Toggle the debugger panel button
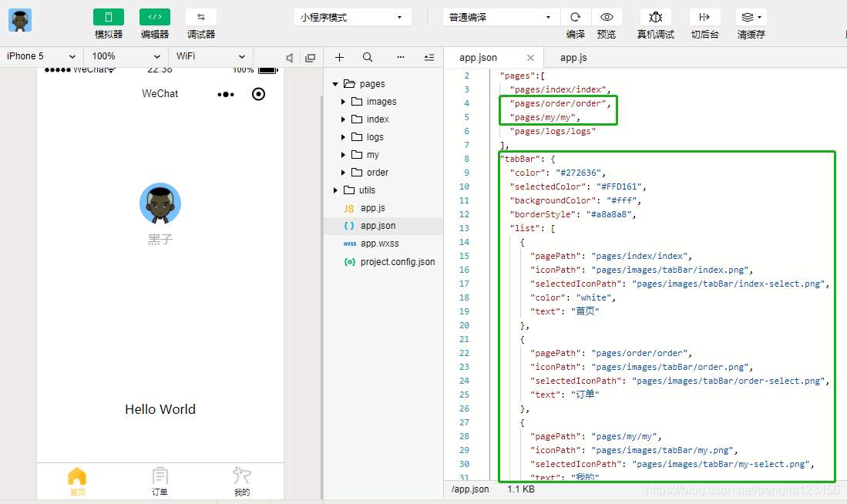This screenshot has height=504, width=847. [x=201, y=17]
